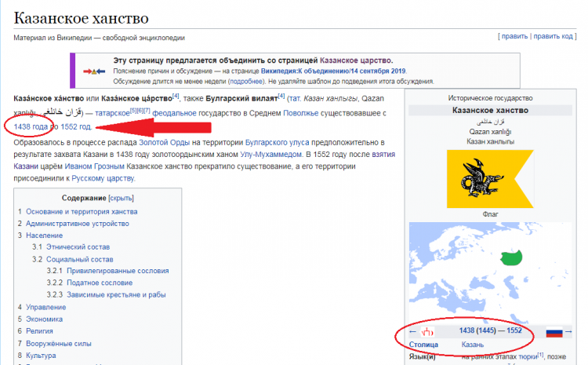
Task: Jump to 'Основание и территория ханства' section
Action: [x=82, y=211]
